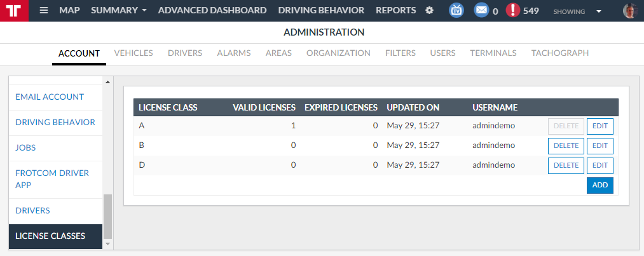Screen dimensions: 644x256
Task: Open Driving Behavior in top menu
Action: [x=321, y=11]
